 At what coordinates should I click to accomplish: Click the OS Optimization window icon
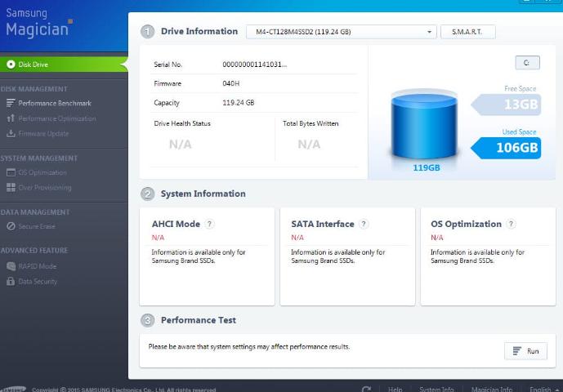[11, 172]
